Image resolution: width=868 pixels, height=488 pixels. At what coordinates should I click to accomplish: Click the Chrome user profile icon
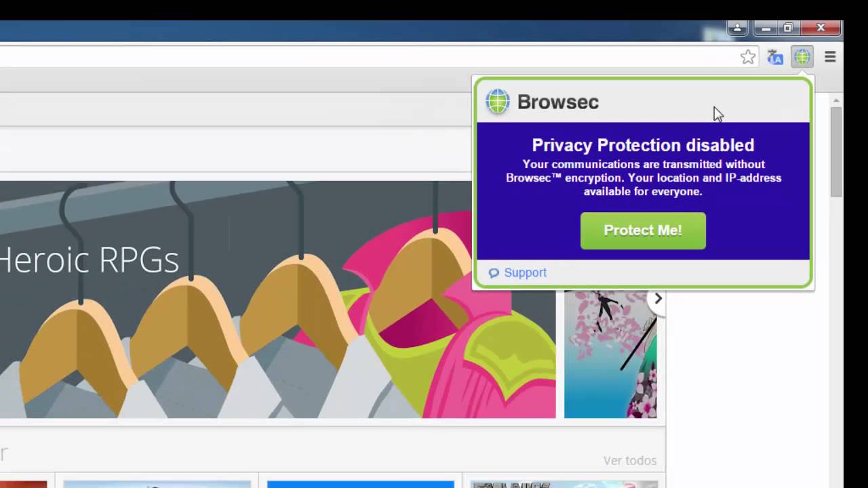[x=737, y=28]
